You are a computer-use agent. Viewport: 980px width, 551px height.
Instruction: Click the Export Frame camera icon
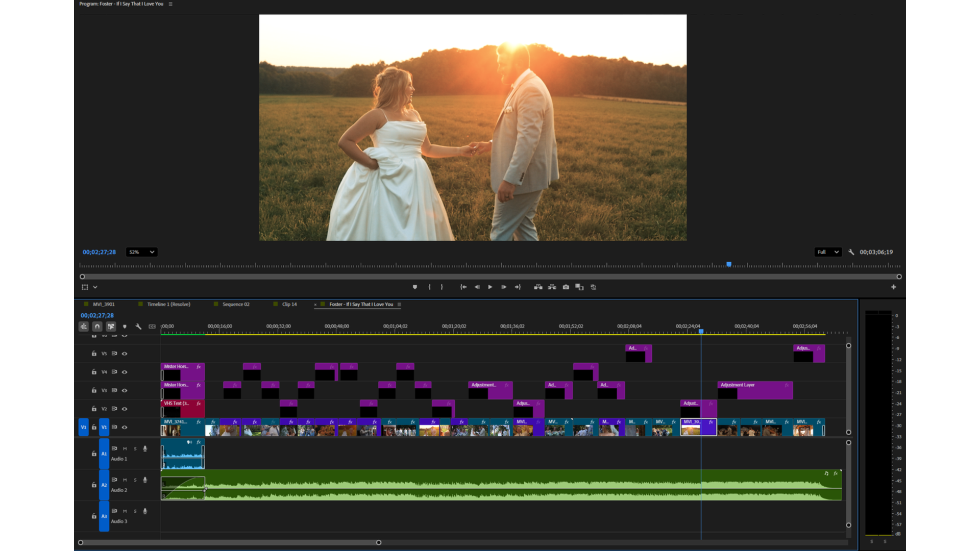pos(566,287)
